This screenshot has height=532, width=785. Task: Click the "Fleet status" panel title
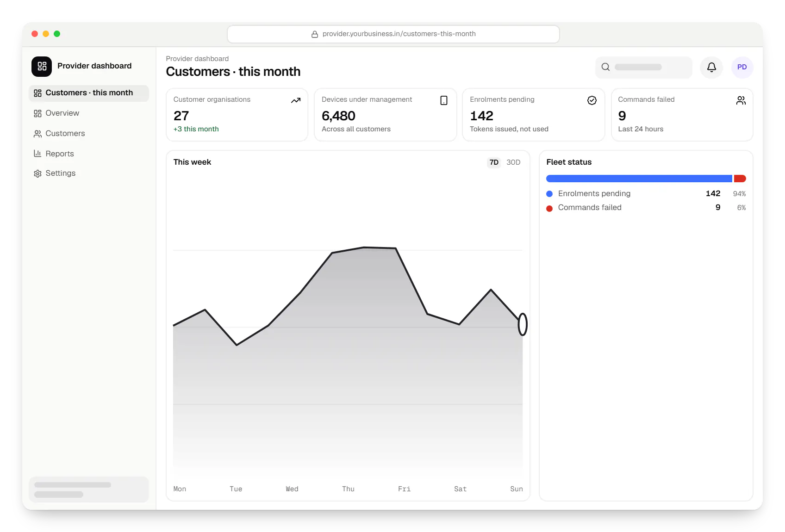tap(569, 162)
